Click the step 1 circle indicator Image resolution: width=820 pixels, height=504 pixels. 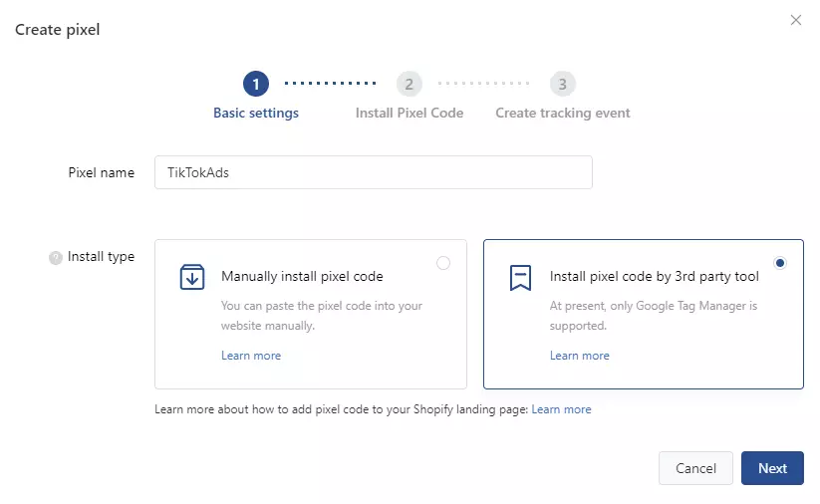(x=256, y=84)
